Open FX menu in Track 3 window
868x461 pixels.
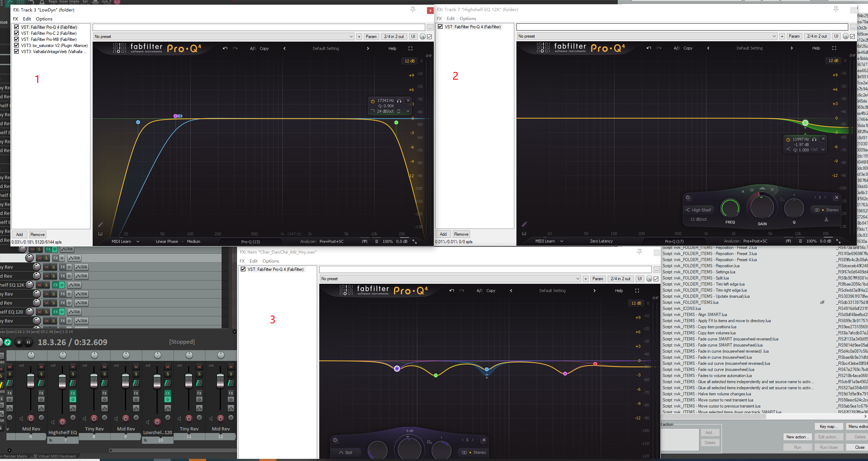[15, 19]
